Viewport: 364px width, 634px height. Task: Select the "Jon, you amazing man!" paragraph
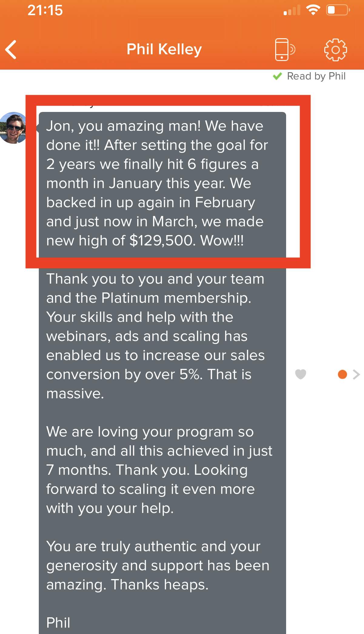(x=157, y=183)
